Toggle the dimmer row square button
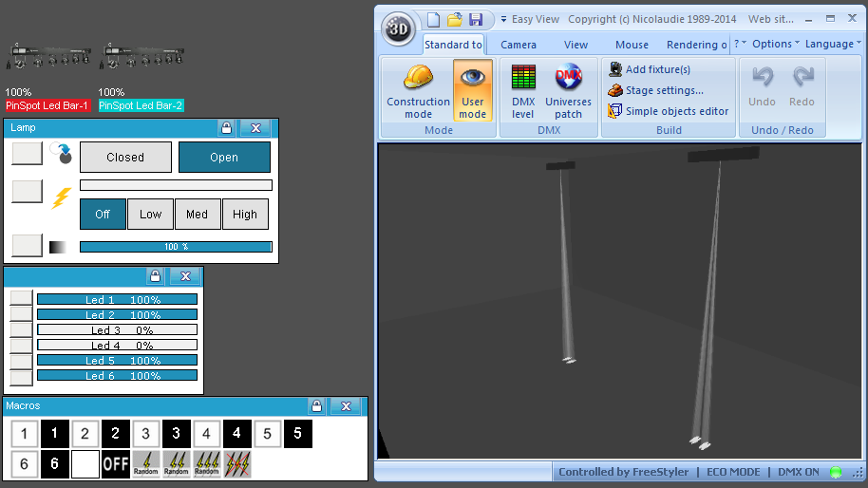 pyautogui.click(x=28, y=245)
